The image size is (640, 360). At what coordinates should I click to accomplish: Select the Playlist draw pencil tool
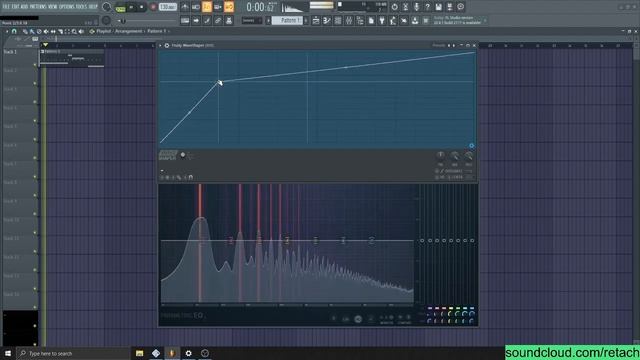[x=25, y=31]
